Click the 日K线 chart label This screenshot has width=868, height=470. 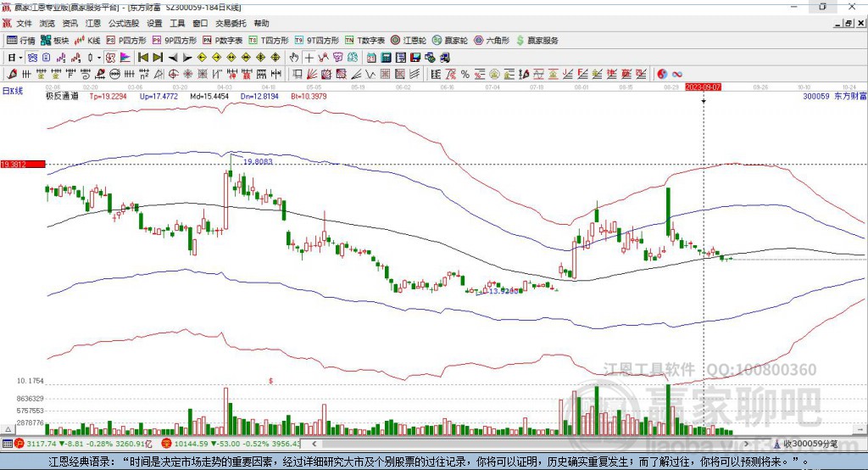click(x=13, y=91)
